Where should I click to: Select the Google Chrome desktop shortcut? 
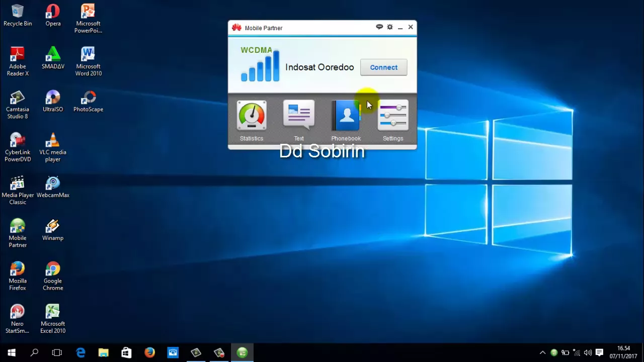[x=53, y=277]
